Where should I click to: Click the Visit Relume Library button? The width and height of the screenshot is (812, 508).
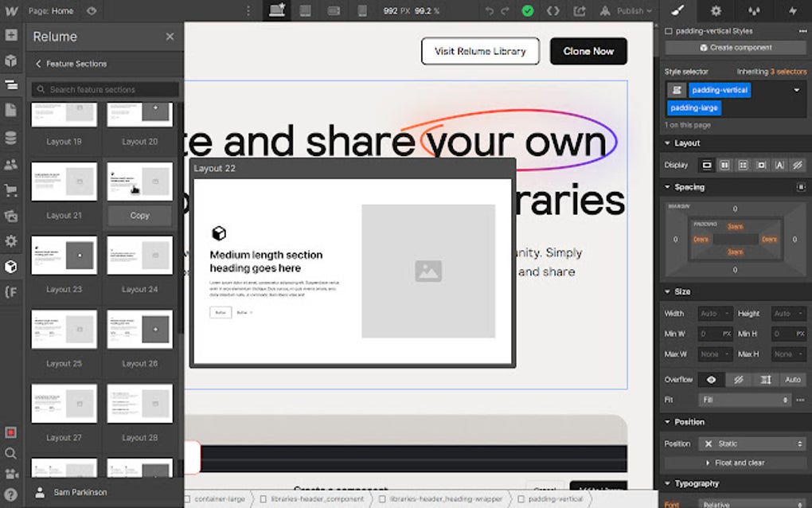(x=480, y=51)
